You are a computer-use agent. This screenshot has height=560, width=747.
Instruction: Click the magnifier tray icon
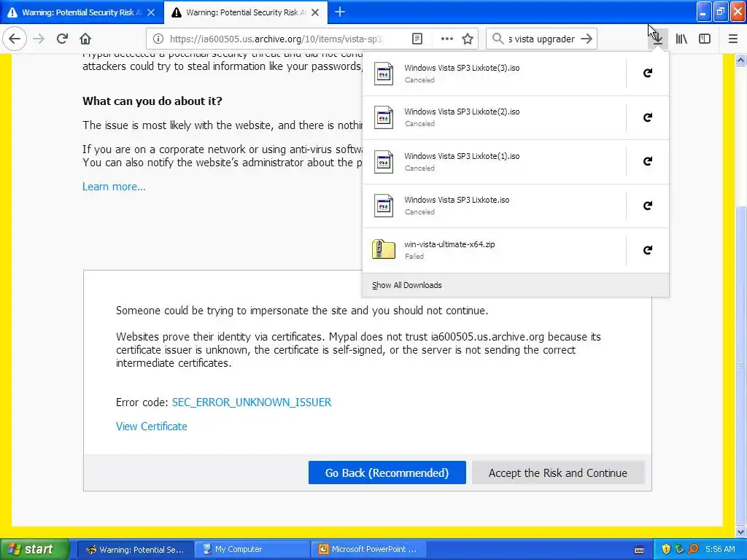click(693, 549)
